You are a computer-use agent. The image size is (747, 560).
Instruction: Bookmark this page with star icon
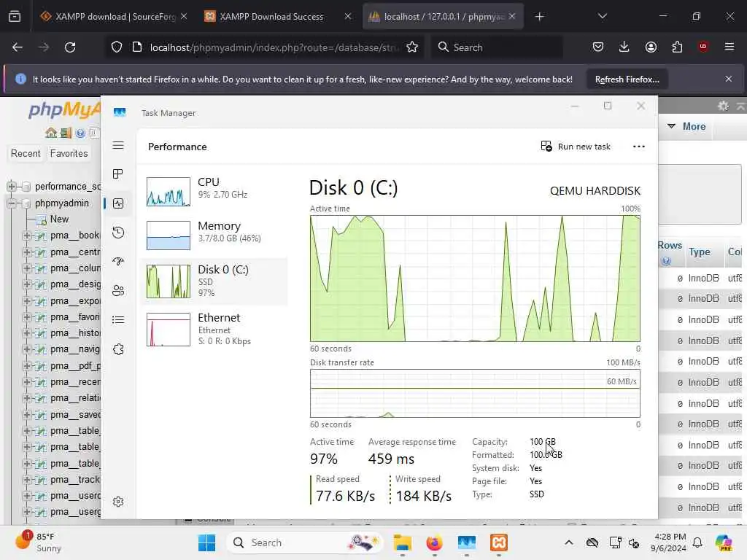pyautogui.click(x=412, y=47)
